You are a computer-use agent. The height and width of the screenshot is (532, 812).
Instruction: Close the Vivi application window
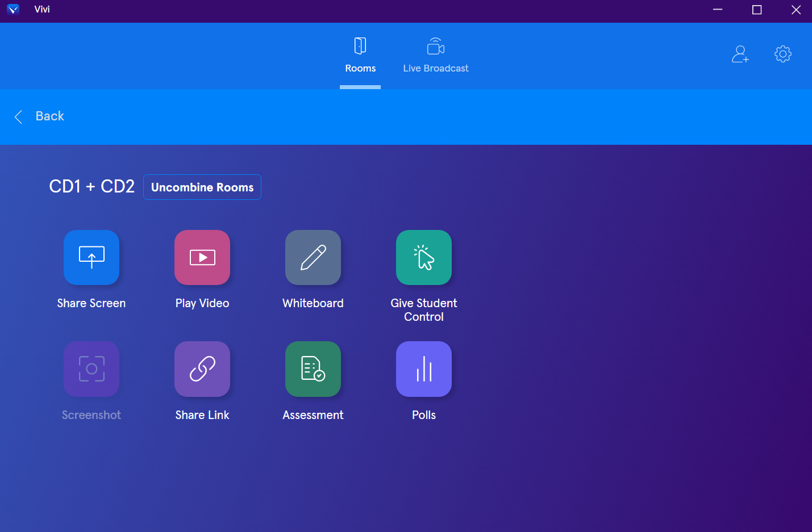tap(796, 10)
